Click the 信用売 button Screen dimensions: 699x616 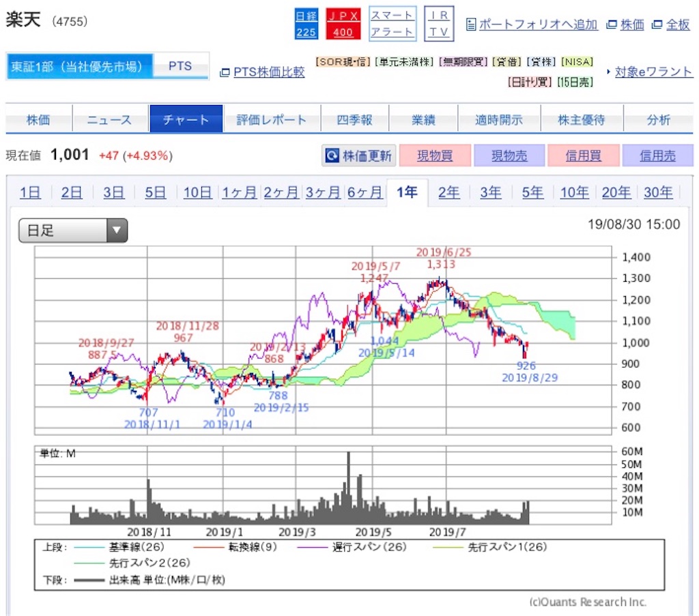pos(657,156)
